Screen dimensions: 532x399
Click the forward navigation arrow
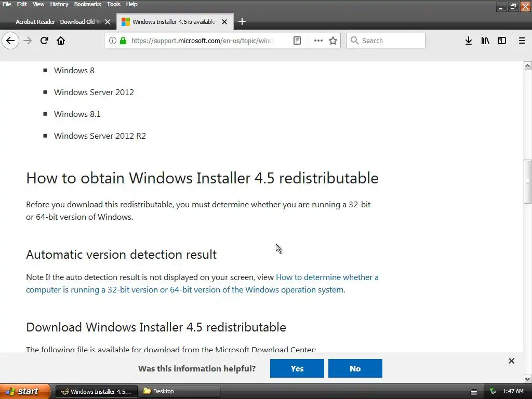28,41
